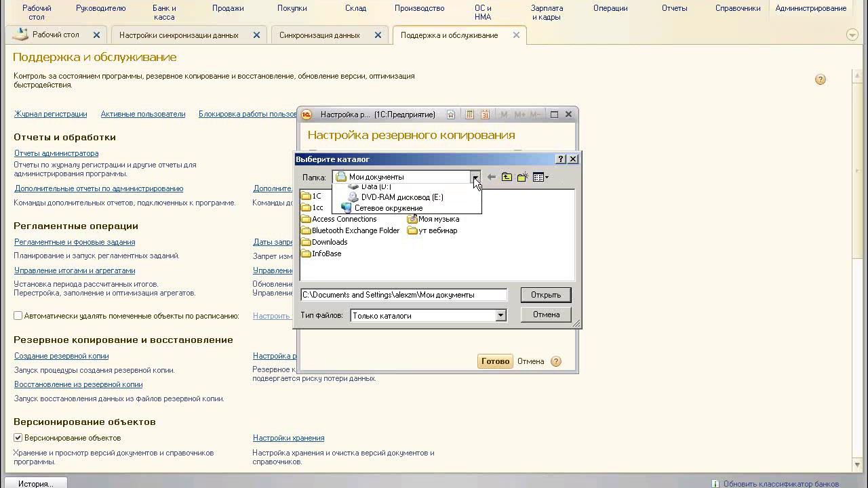Open Журнал регистрации link
Image resolution: width=868 pixels, height=488 pixels.
(x=50, y=114)
